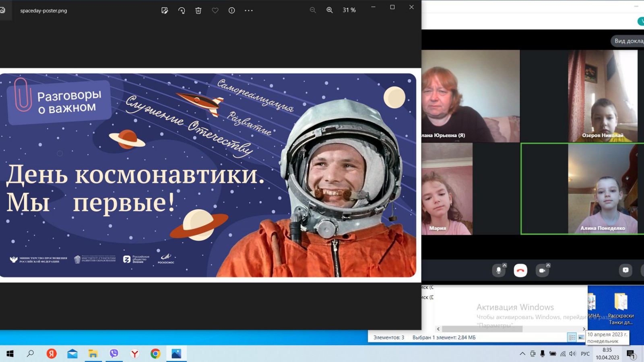This screenshot has height=362, width=644.
Task: Rotate the spaceday-poster image
Action: [182, 10]
